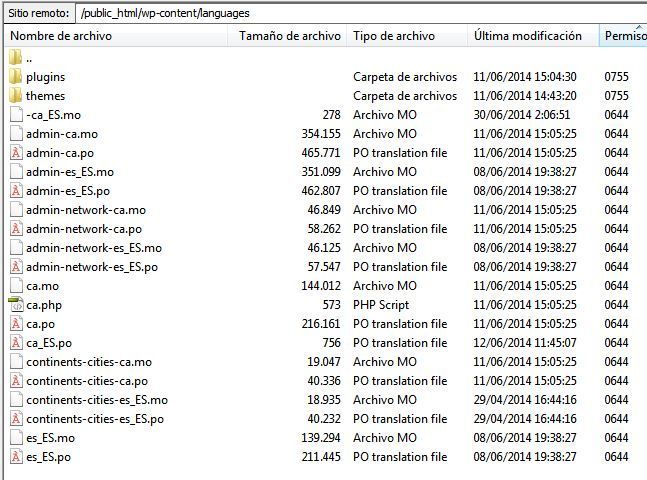Click the ca.po translation file icon
Image resolution: width=647 pixels, height=480 pixels.
pos(16,324)
